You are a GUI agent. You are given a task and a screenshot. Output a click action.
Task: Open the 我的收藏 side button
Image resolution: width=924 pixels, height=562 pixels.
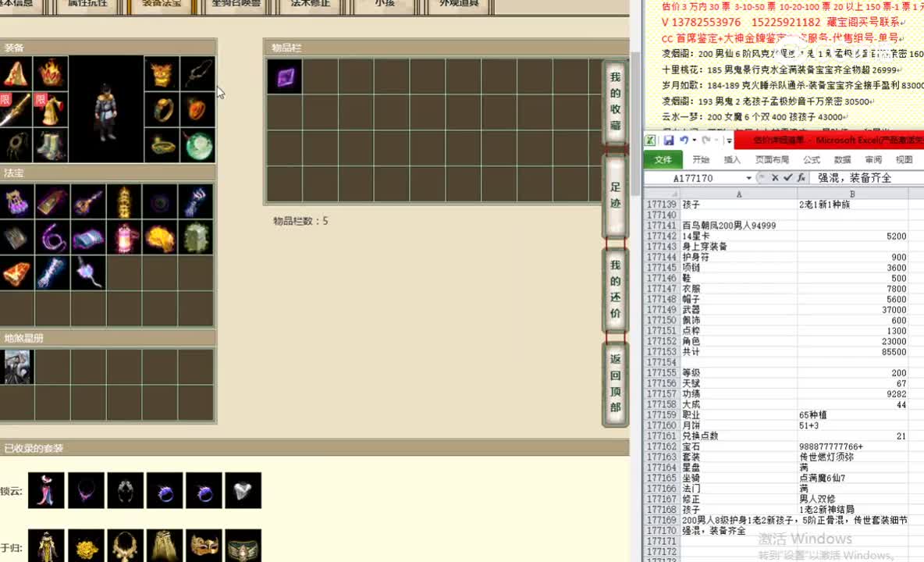click(x=615, y=101)
